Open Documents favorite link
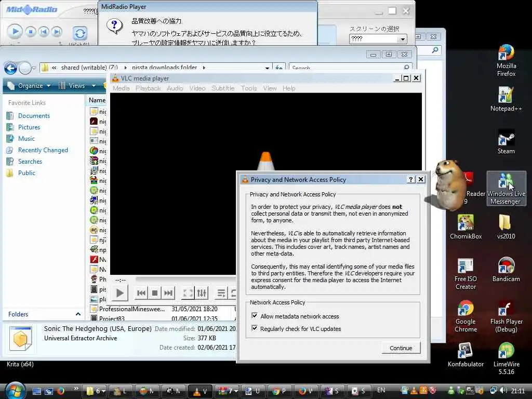The image size is (532, 399). pos(34,116)
